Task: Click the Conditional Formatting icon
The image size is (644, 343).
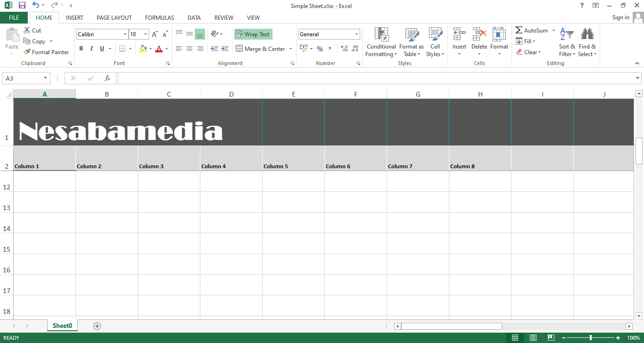Action: (381, 34)
